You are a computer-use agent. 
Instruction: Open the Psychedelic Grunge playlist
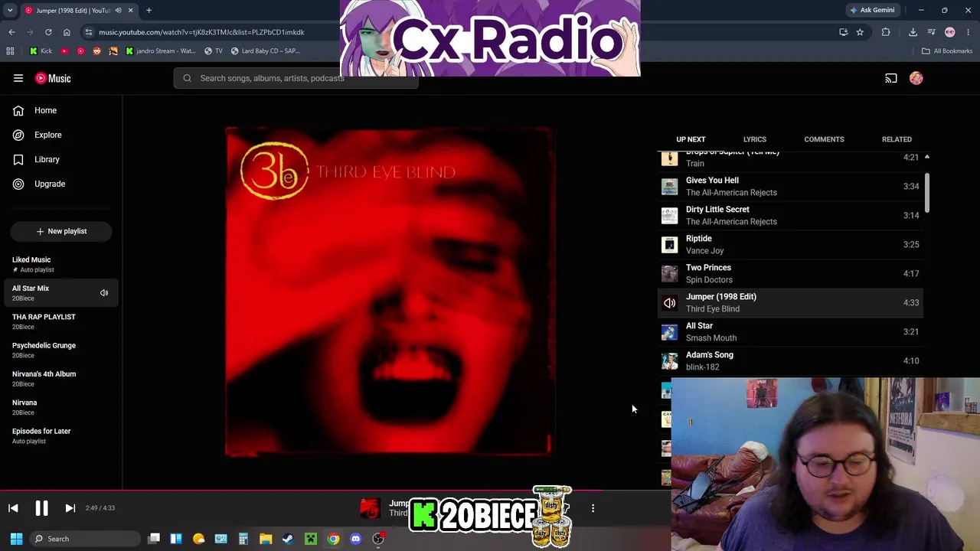coord(61,350)
